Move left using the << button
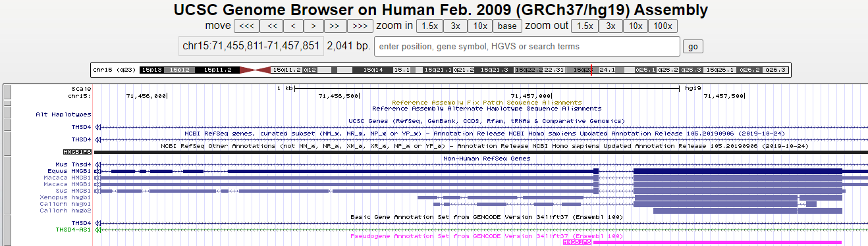Image resolution: width=868 pixels, height=246 pixels. pos(271,26)
